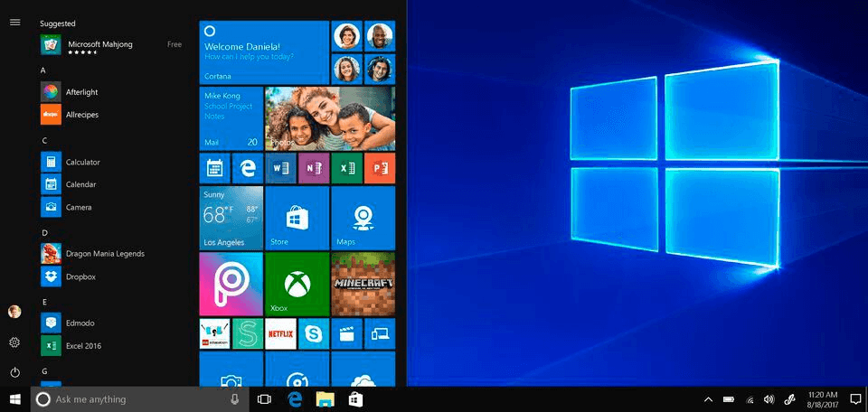Open the Connect devices tile

(380, 334)
